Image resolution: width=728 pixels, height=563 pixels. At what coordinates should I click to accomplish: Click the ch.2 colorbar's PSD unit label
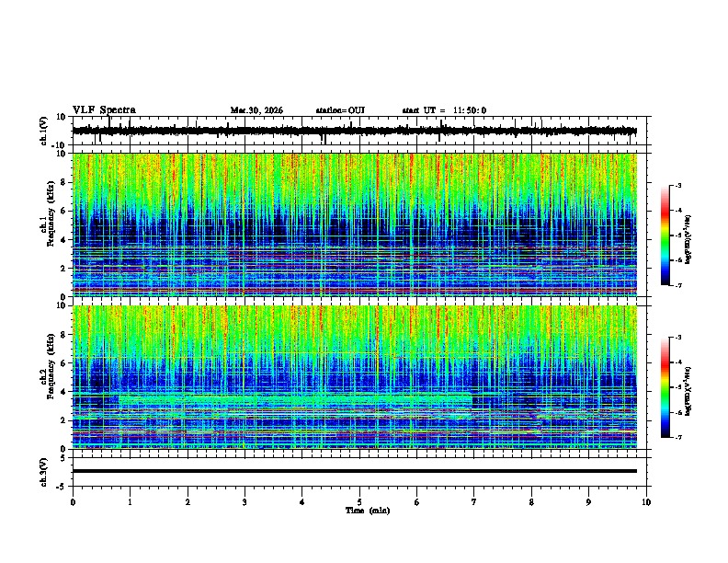point(688,392)
